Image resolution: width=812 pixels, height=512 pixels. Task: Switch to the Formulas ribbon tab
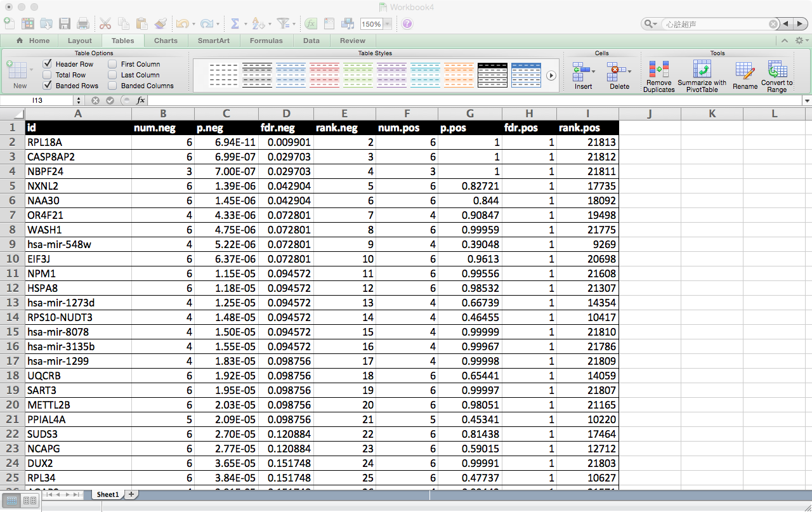click(266, 41)
